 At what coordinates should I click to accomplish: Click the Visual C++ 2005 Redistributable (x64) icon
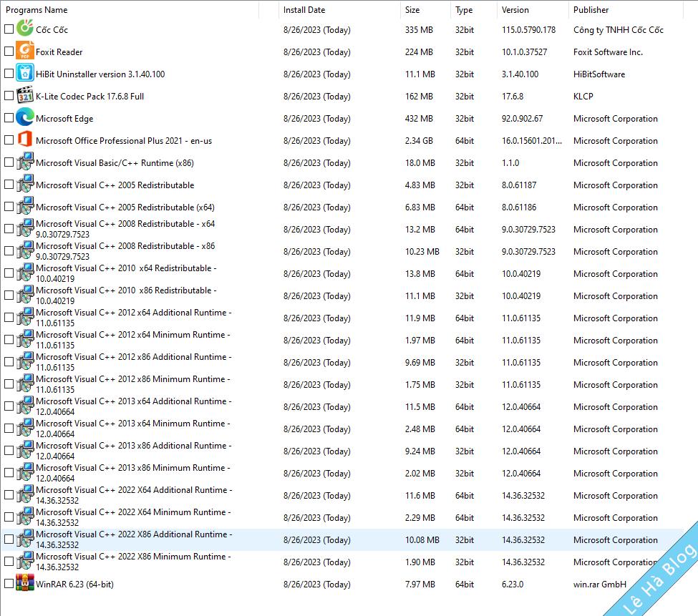tap(25, 207)
